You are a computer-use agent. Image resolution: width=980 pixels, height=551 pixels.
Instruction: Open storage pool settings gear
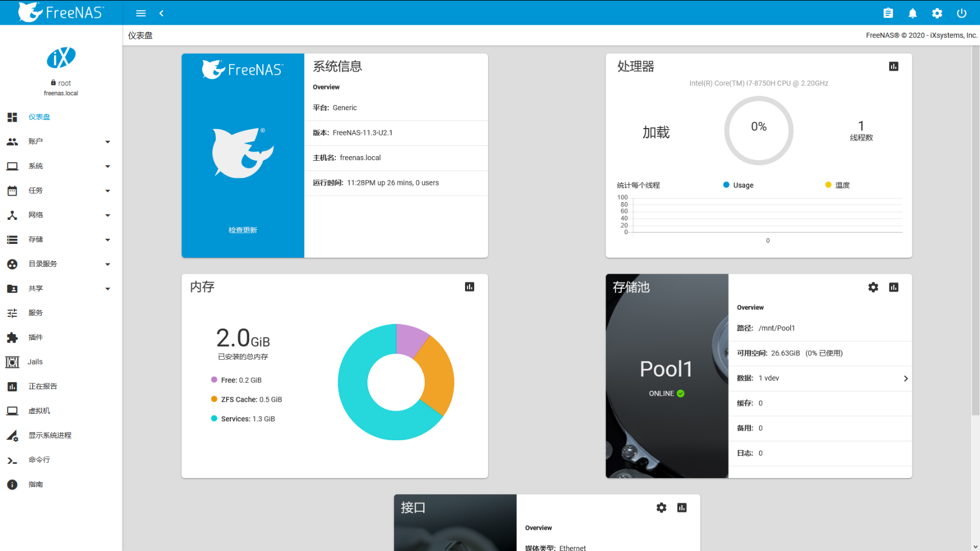(873, 287)
